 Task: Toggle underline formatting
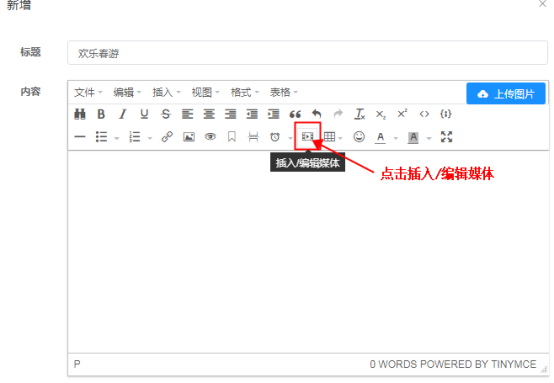pyautogui.click(x=144, y=114)
